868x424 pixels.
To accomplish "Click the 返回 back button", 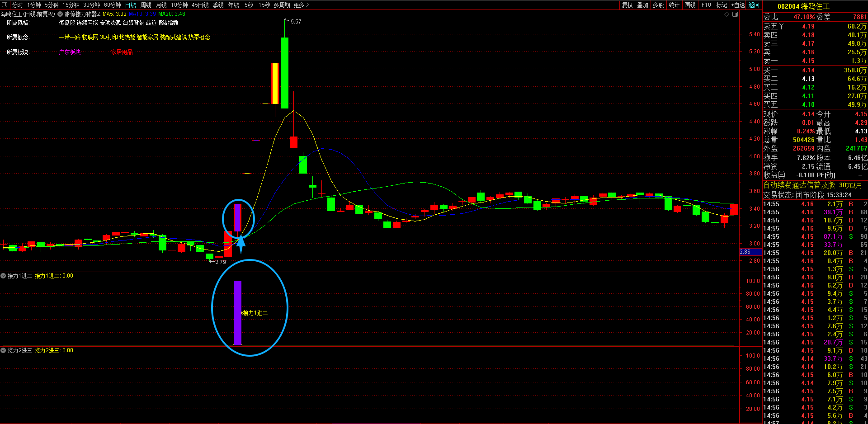I will 754,5.
